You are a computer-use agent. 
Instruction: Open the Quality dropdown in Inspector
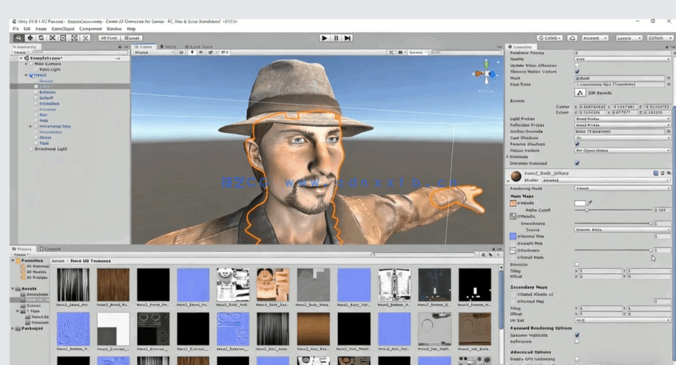click(623, 59)
